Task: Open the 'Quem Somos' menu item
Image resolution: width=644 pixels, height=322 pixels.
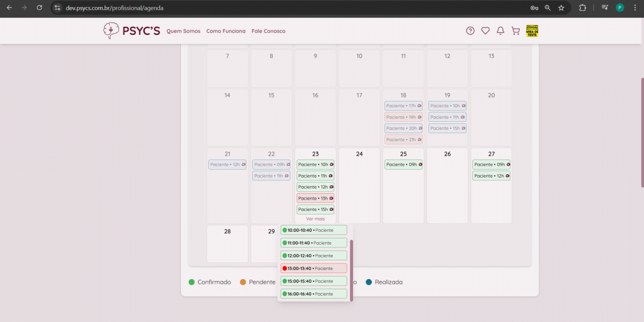Action: coord(183,31)
